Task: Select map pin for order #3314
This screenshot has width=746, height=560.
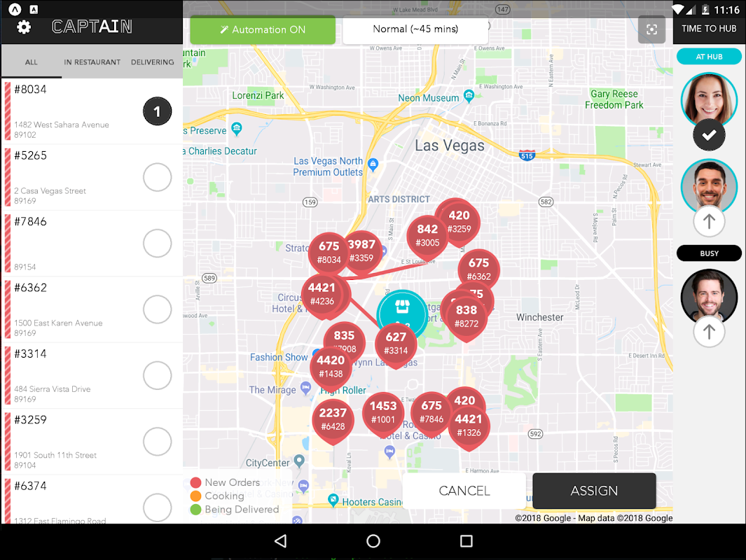Action: click(396, 344)
